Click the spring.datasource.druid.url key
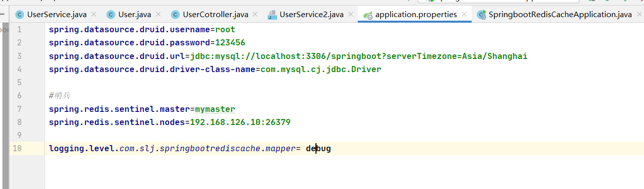Screen dimensions: 644x189 116,56
